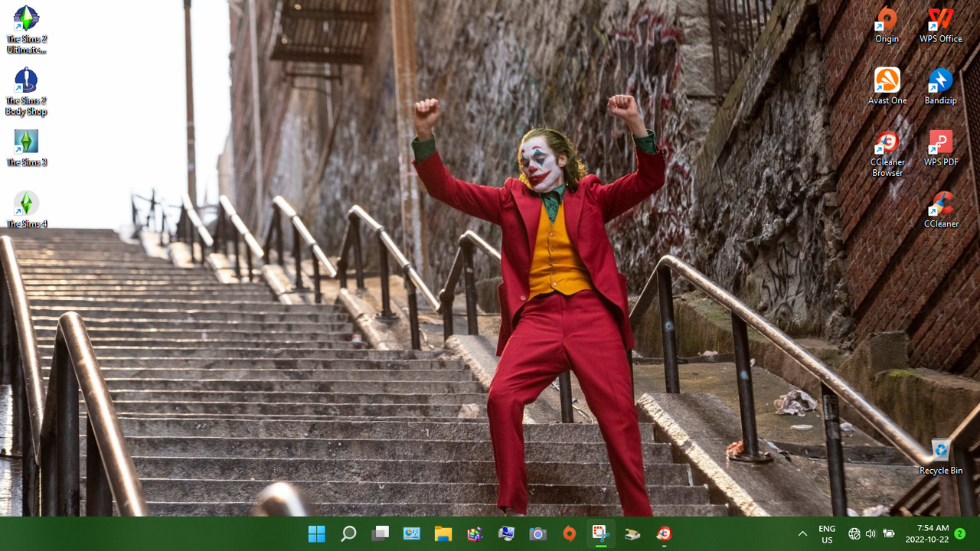Screen dimensions: 980x551
Task: Select the Recycle Bin icon
Action: click(940, 456)
